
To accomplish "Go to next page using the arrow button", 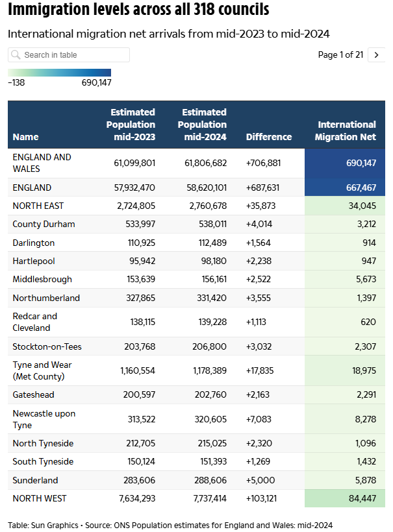I will pyautogui.click(x=377, y=55).
